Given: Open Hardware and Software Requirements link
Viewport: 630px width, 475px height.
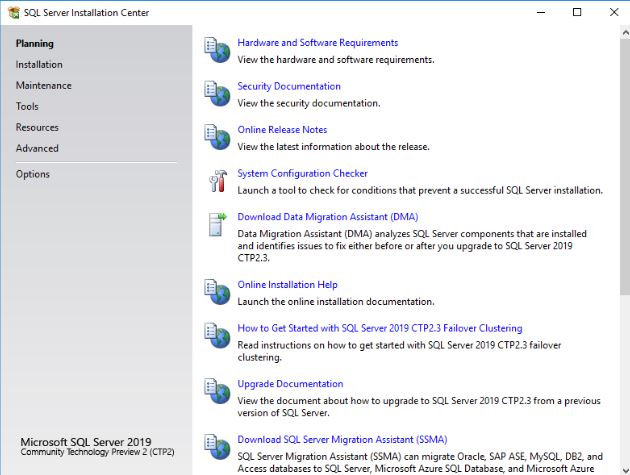Looking at the screenshot, I should click(317, 43).
